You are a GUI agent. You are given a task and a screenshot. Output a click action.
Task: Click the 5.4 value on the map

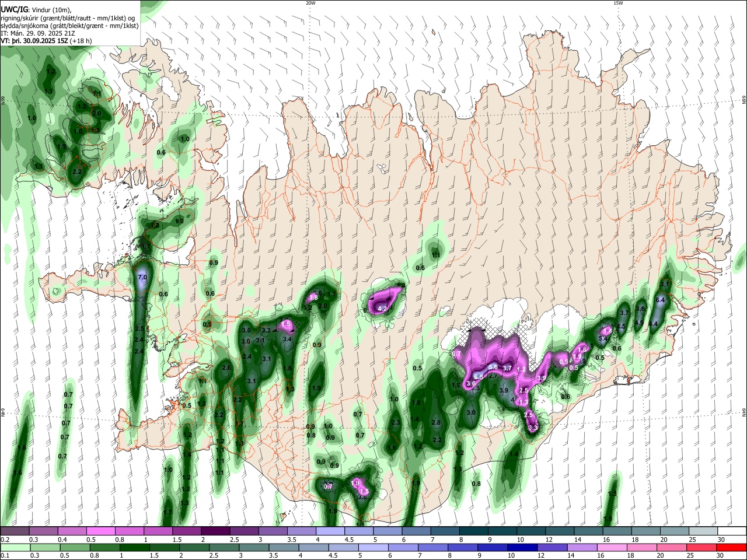pos(603,338)
